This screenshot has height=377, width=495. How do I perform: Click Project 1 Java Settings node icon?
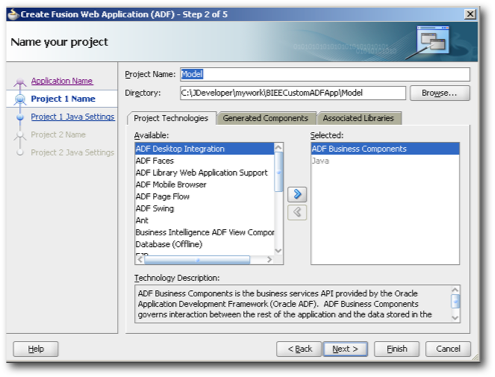[x=20, y=117]
